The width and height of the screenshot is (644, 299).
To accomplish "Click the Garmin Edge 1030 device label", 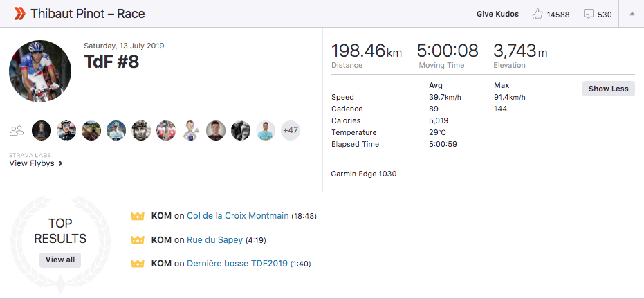I will pyautogui.click(x=363, y=174).
